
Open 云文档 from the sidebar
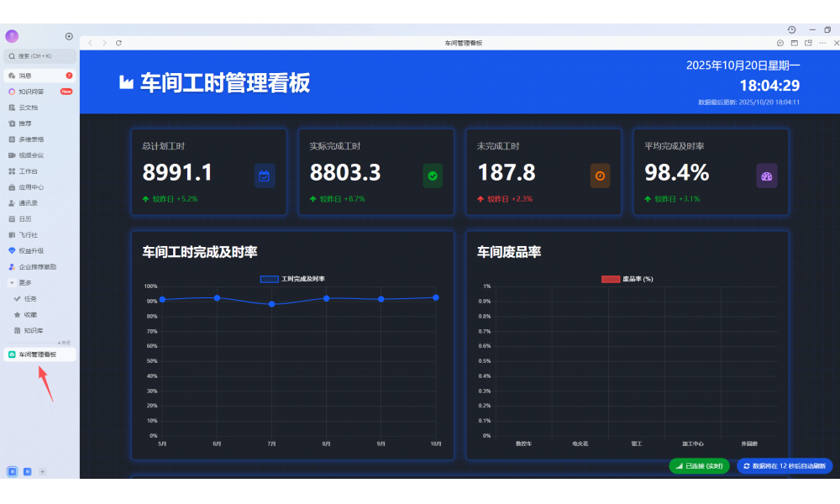point(27,107)
